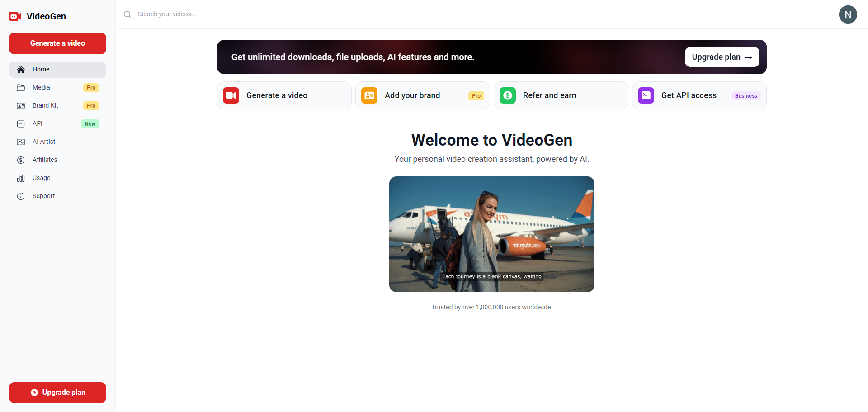Click the search magnifier icon
868x412 pixels.
point(127,14)
